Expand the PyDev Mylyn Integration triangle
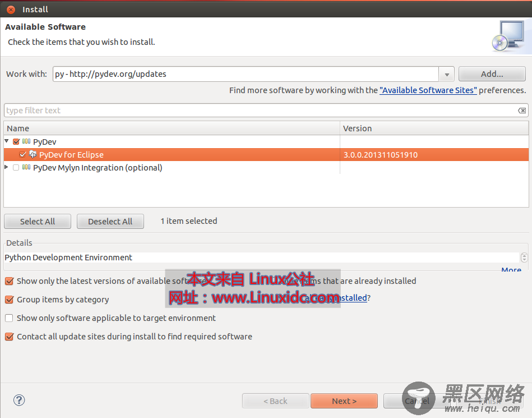The height and width of the screenshot is (418, 532). tap(6, 167)
